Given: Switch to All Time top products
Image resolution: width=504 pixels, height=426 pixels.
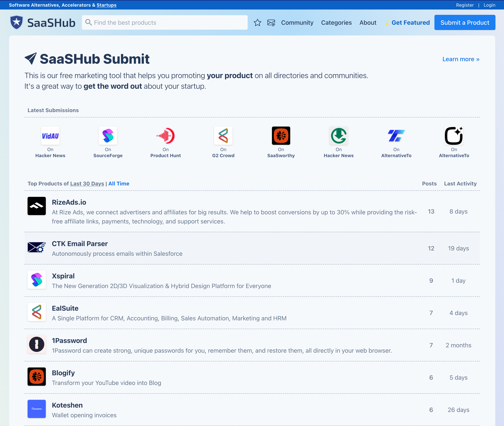Looking at the screenshot, I should point(119,184).
